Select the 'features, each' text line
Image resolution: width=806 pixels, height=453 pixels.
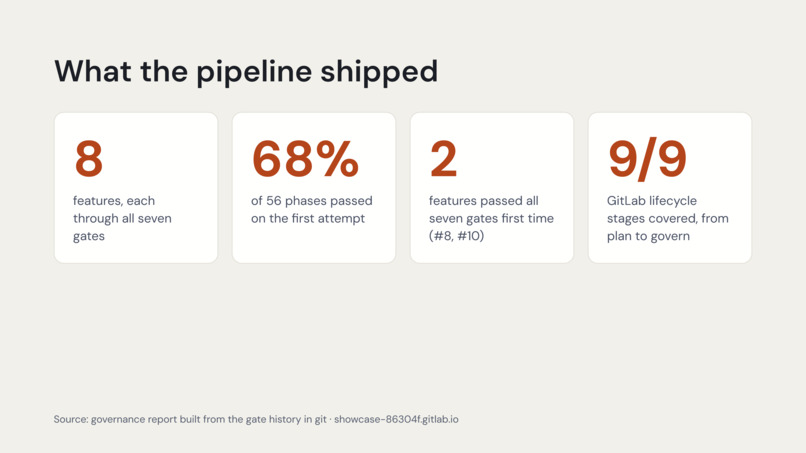click(114, 201)
